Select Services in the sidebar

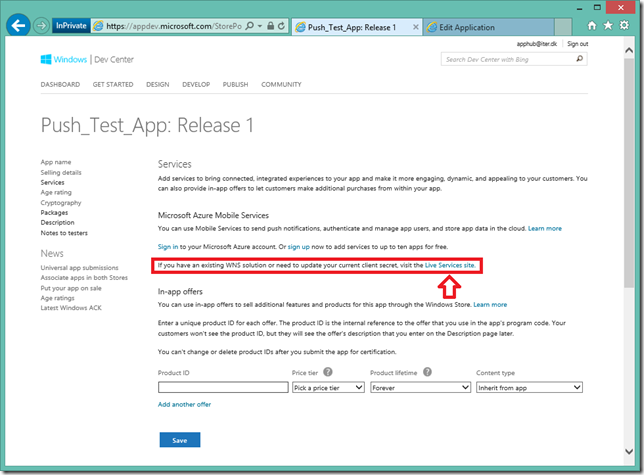click(x=52, y=182)
